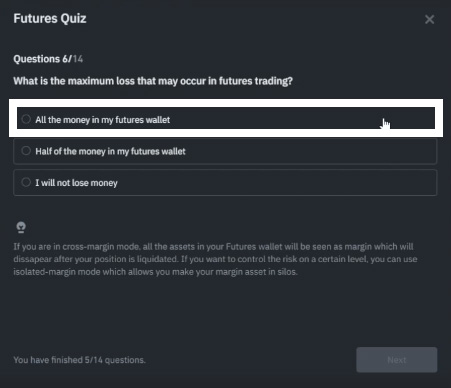Choose the 'All the money in my futures wallet' answer text
Image resolution: width=451 pixels, height=388 pixels.
[x=103, y=120]
